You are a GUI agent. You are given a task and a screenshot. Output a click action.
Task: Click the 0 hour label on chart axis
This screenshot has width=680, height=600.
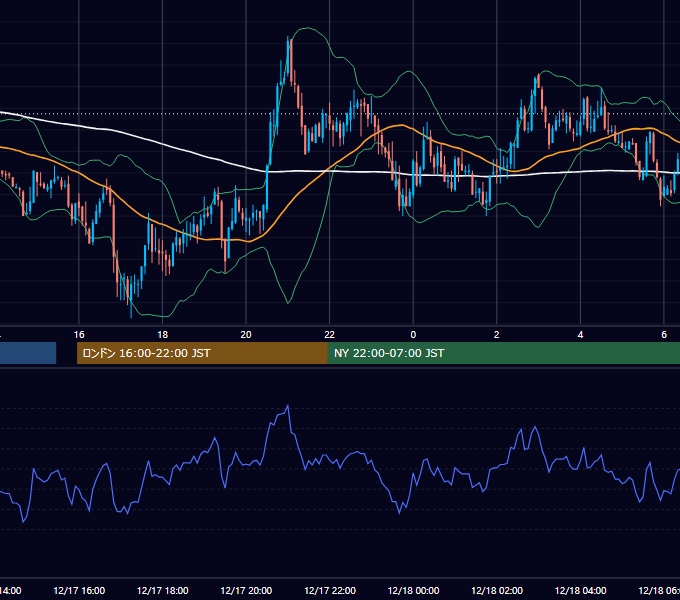pyautogui.click(x=413, y=335)
